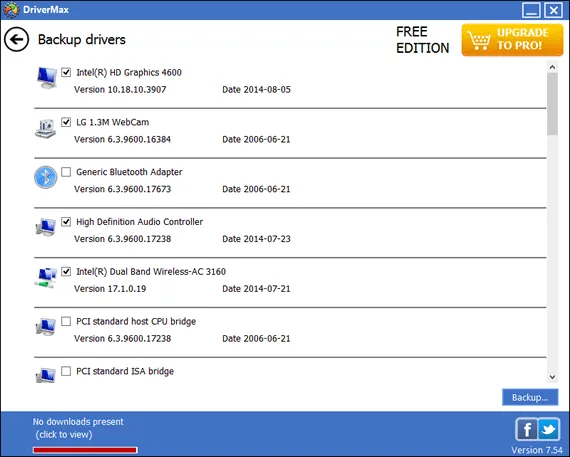Click the scrollbar up arrow
Viewport: 570px width, 457px height.
click(x=552, y=67)
